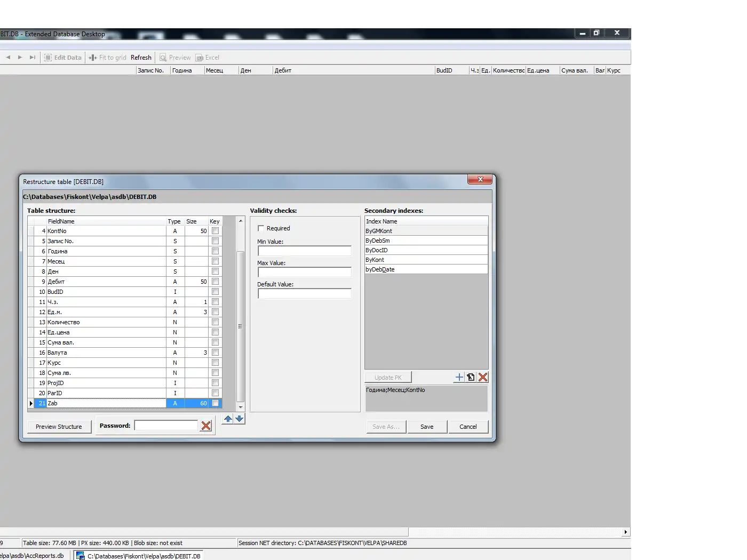Image resolution: width=747 pixels, height=560 pixels.
Task: Select the ByDocID secondary index
Action: click(x=426, y=250)
